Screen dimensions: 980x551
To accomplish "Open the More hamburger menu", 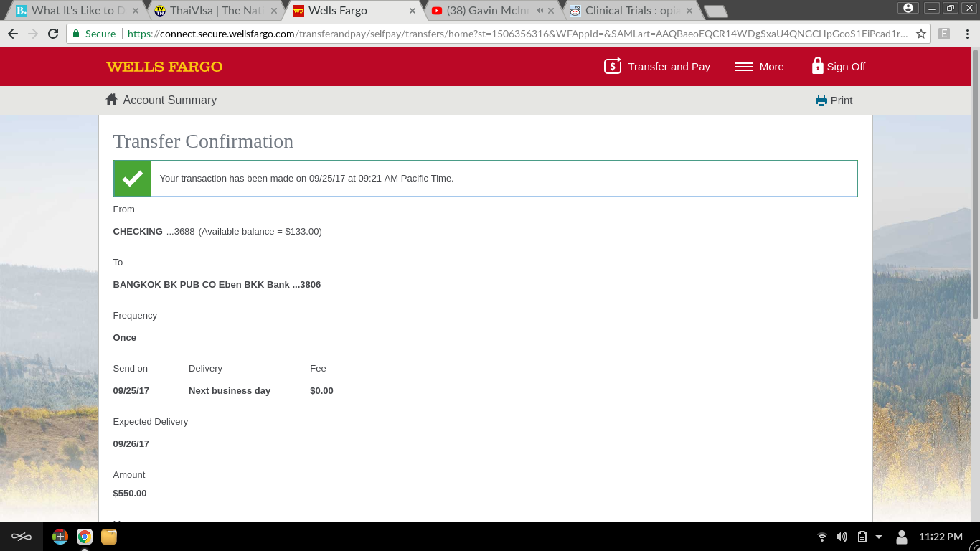I will click(759, 66).
